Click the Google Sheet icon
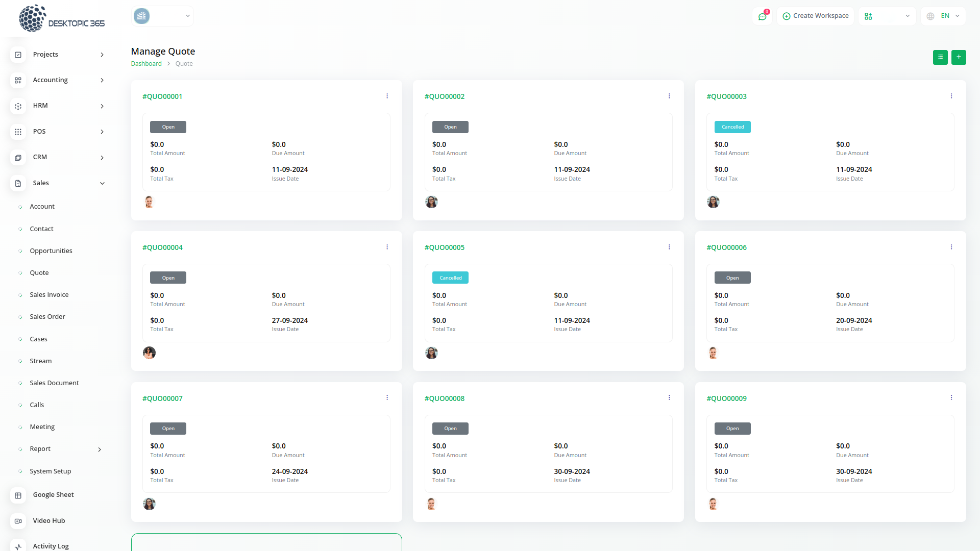Screen dimensions: 980x551 click(18, 495)
